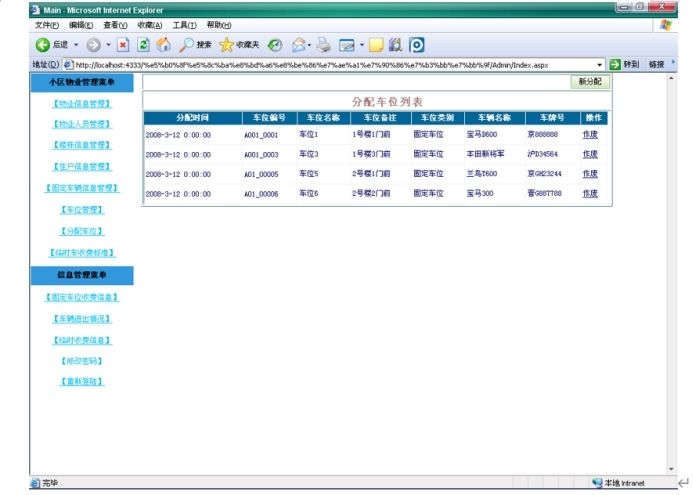
Task: Click the red X Stop icon
Action: pos(123,45)
